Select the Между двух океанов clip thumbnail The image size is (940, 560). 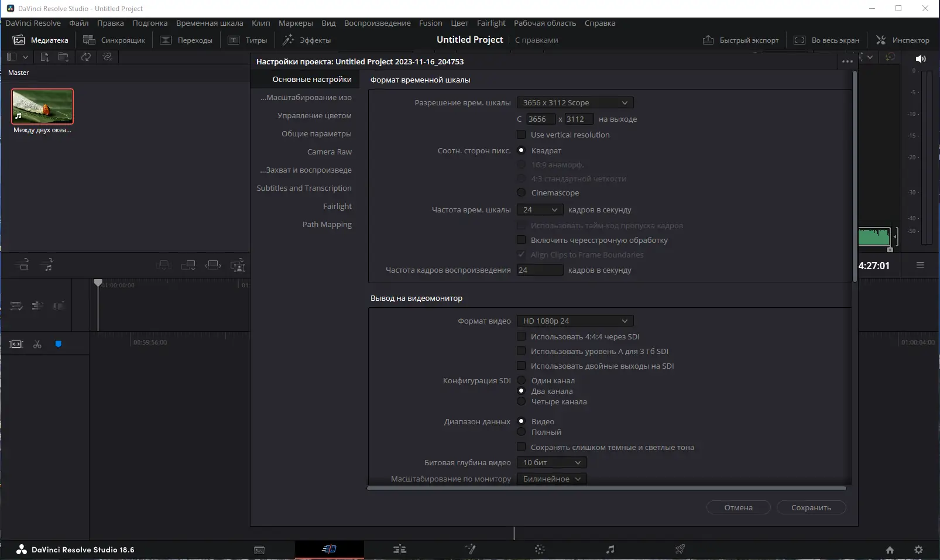(42, 106)
